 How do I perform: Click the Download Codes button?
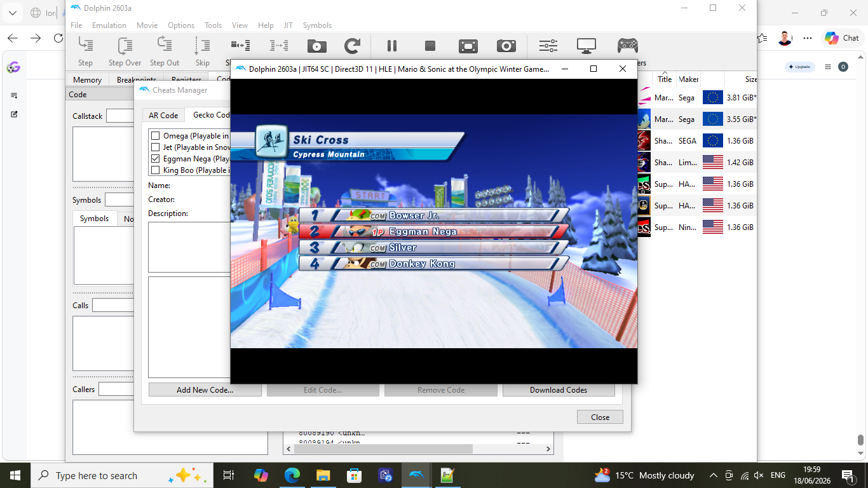(x=559, y=390)
